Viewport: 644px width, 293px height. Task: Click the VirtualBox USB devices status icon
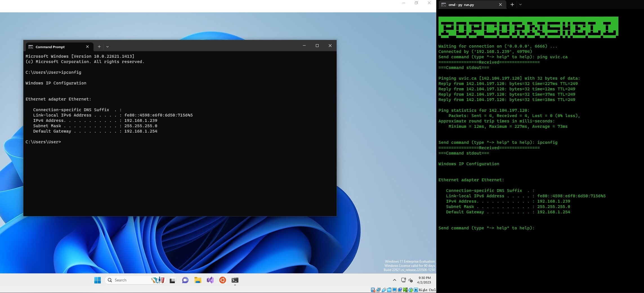coord(384,290)
